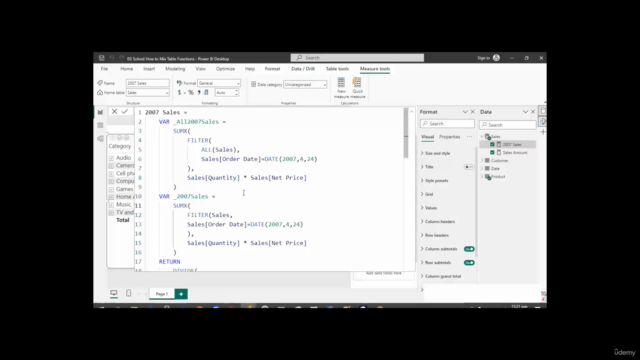Screen dimensions: 640x360
Task: Open the Data category dropdown
Action: tap(305, 84)
